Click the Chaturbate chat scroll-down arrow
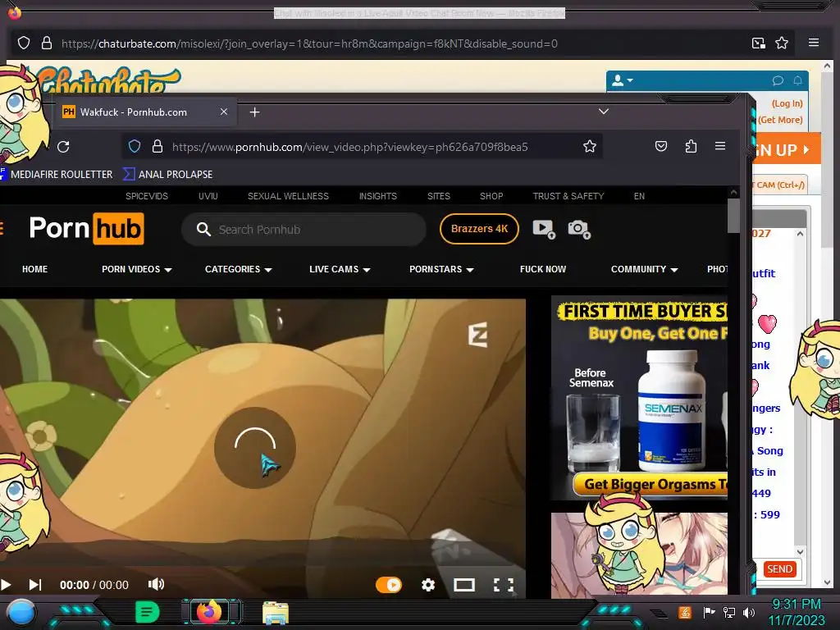The image size is (840, 630). tap(800, 552)
